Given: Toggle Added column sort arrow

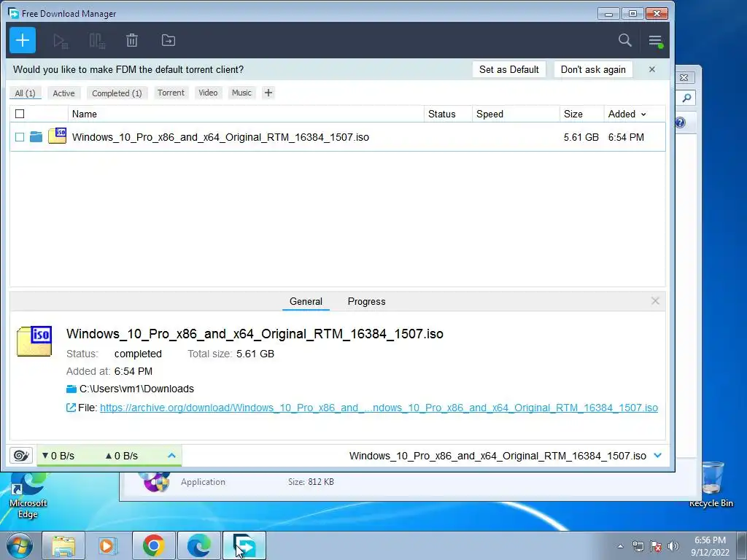Looking at the screenshot, I should [x=643, y=114].
